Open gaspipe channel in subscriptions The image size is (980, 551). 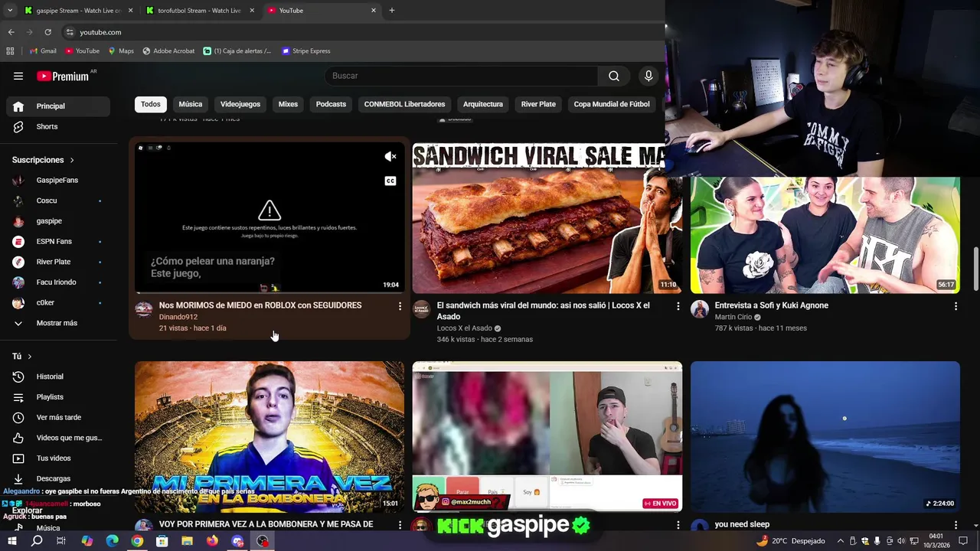click(x=58, y=221)
